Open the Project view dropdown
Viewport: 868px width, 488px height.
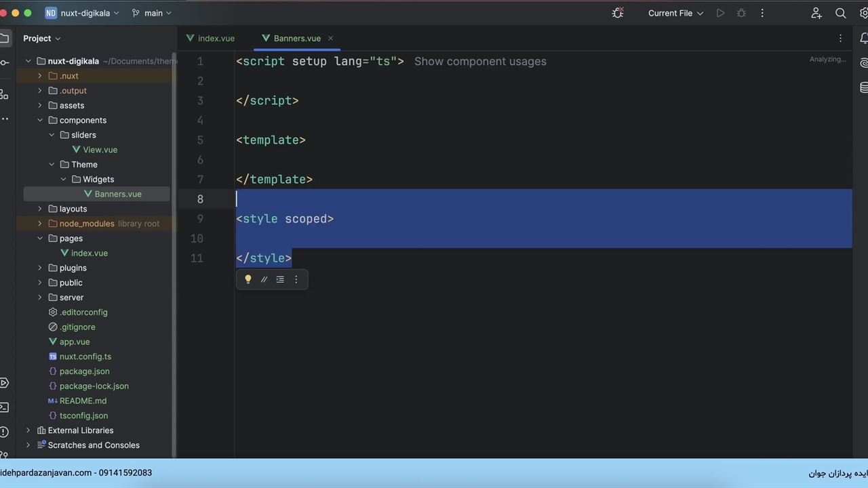pyautogui.click(x=42, y=38)
